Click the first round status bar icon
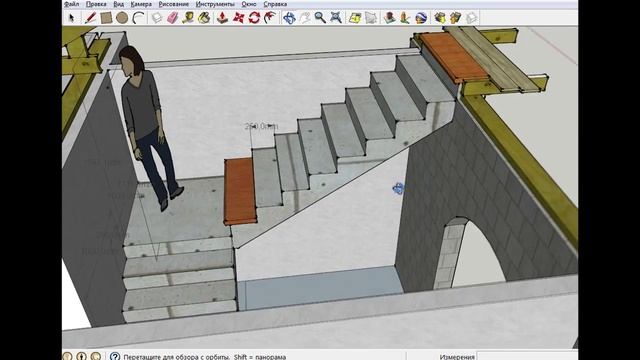Viewport: 640px width, 360px height. tap(68, 356)
